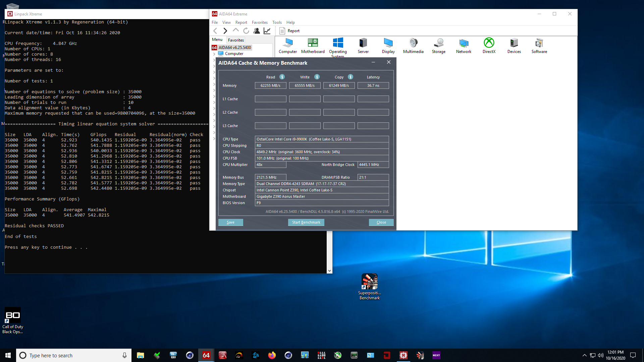Click the Memory Read 62255 MB/s field
The height and width of the screenshot is (362, 644).
[270, 85]
